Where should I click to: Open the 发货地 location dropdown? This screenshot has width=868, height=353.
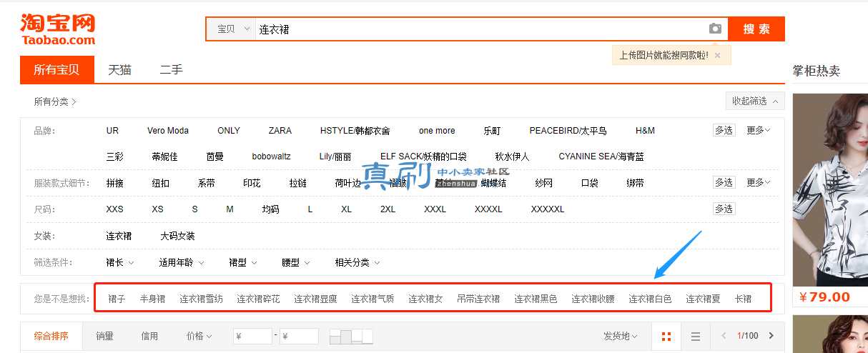pos(621,336)
